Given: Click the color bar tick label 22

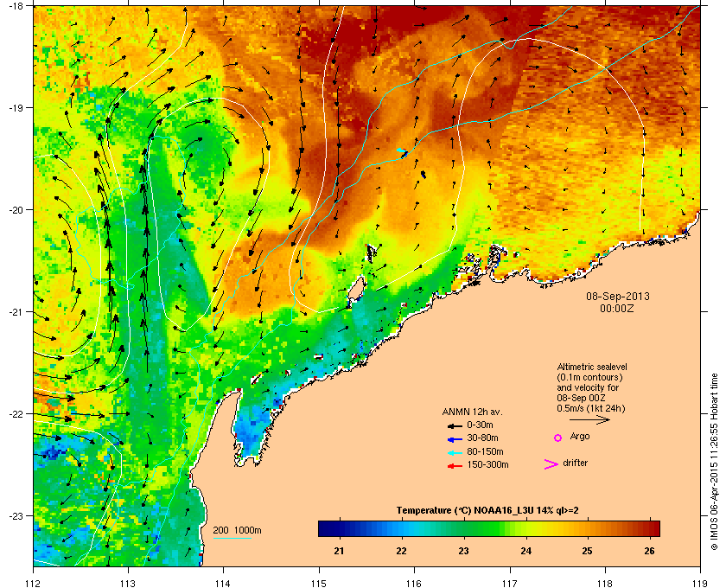Looking at the screenshot, I should 401,551.
